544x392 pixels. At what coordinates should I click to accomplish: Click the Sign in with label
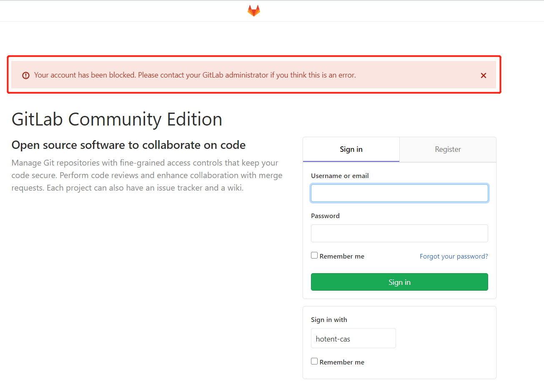[x=329, y=320]
